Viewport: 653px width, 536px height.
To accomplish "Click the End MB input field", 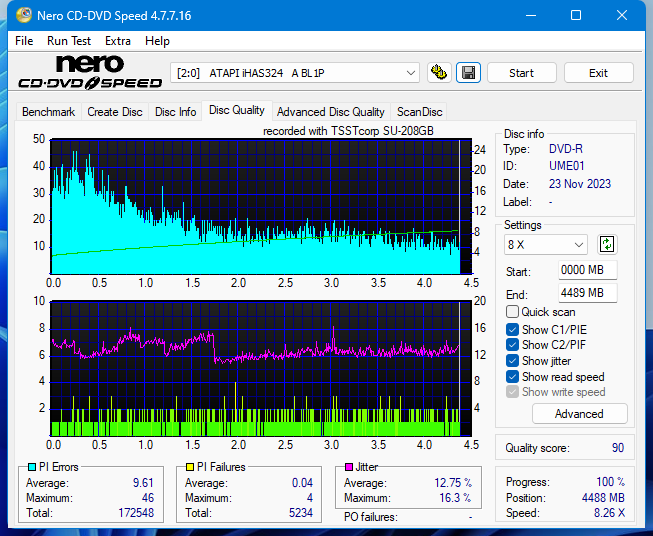I will 587,293.
